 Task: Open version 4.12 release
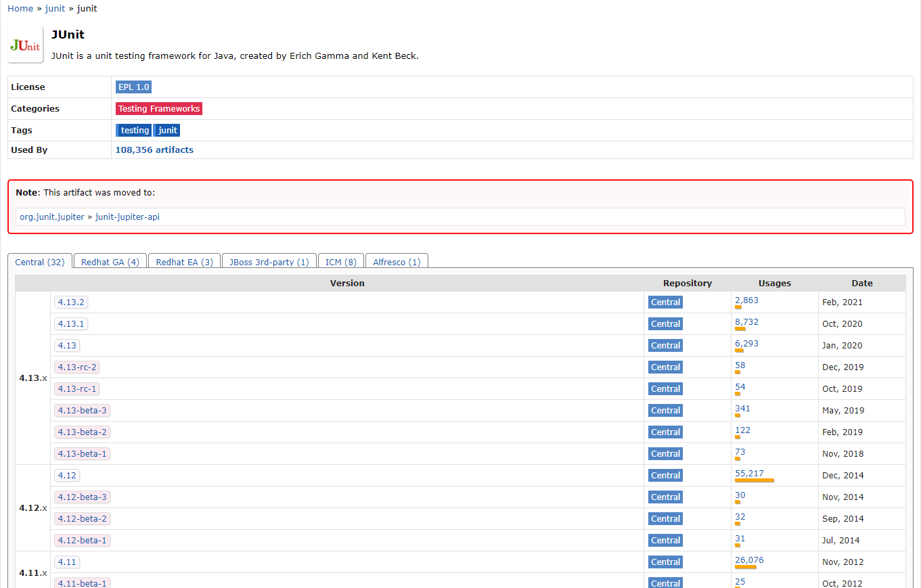pyautogui.click(x=67, y=476)
